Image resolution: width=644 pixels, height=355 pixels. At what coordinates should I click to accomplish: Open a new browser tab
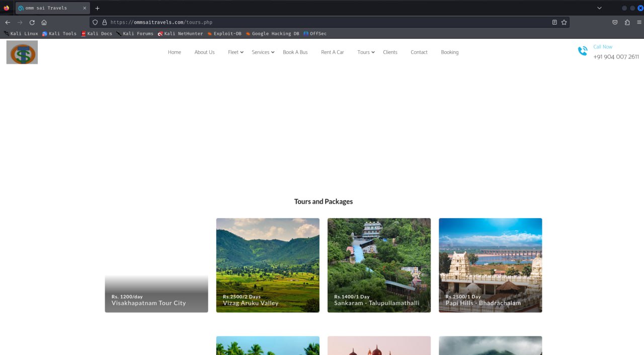tap(98, 8)
